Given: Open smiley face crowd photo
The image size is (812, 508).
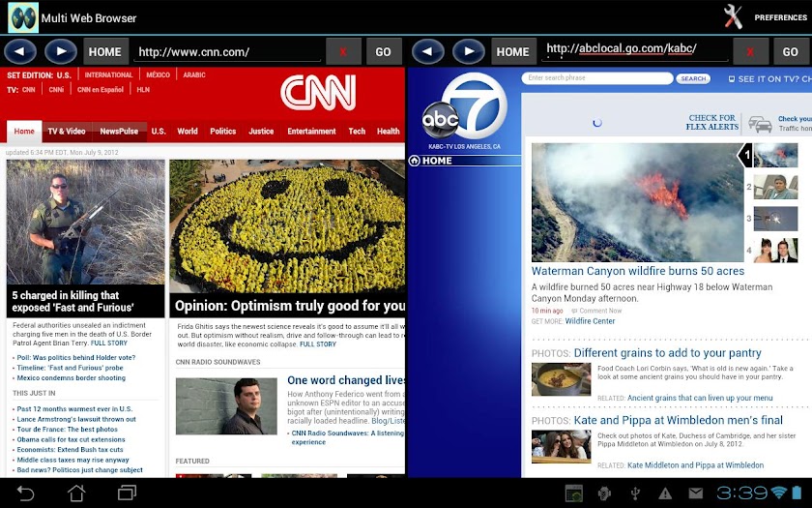Looking at the screenshot, I should point(287,226).
